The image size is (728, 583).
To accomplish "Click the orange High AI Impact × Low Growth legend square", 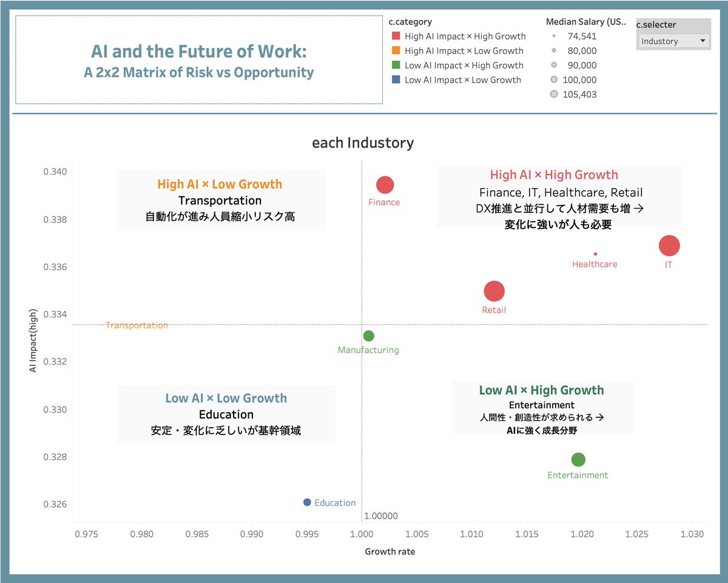I will point(396,50).
